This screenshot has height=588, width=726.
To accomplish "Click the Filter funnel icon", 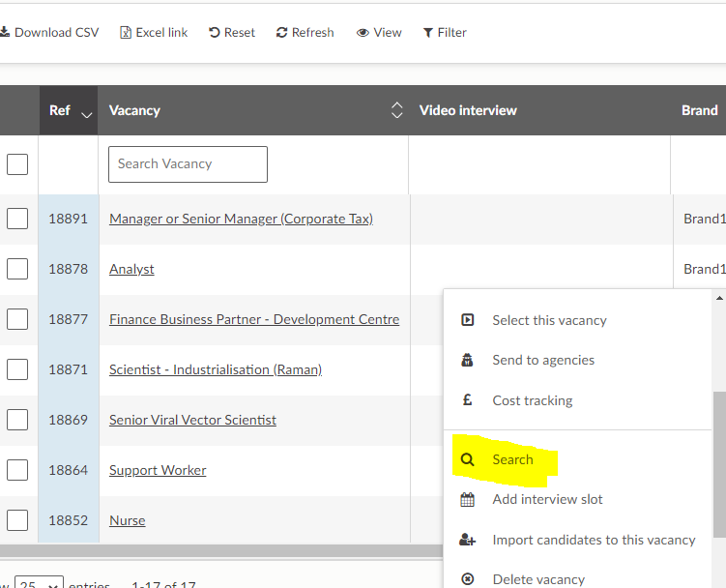I will click(427, 33).
